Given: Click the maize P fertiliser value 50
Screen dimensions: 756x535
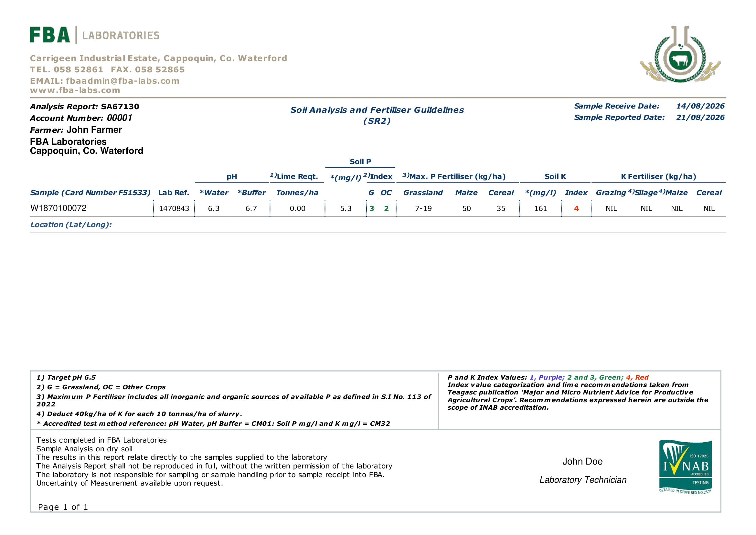Looking at the screenshot, I should click(467, 208).
